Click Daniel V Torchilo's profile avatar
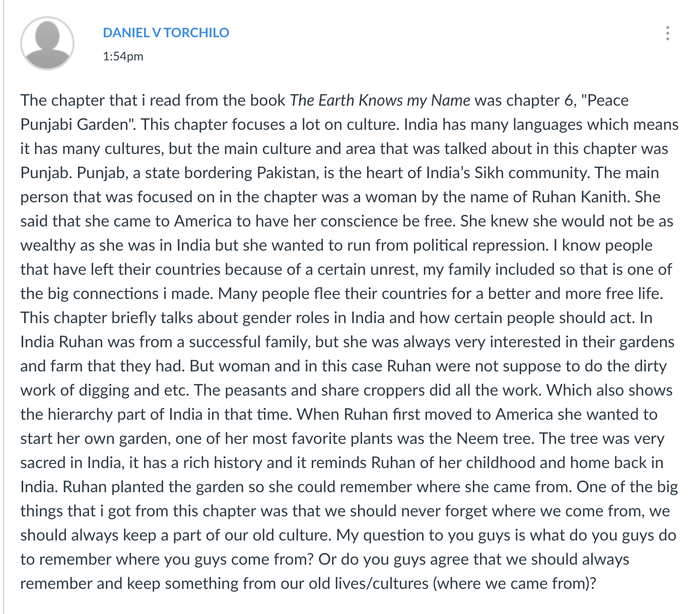This screenshot has height=614, width=700. click(47, 43)
